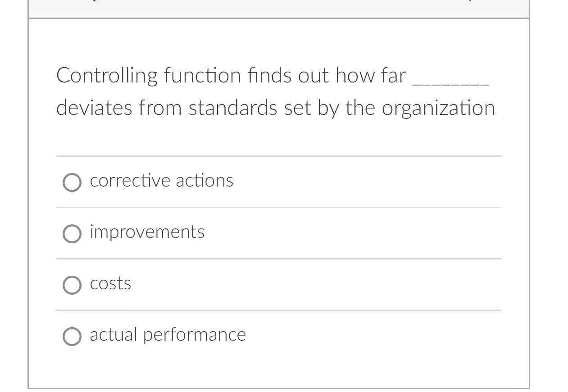This screenshot has height=392, width=568.
Task: Select the 'corrective actions' radio button
Action: coord(72,182)
